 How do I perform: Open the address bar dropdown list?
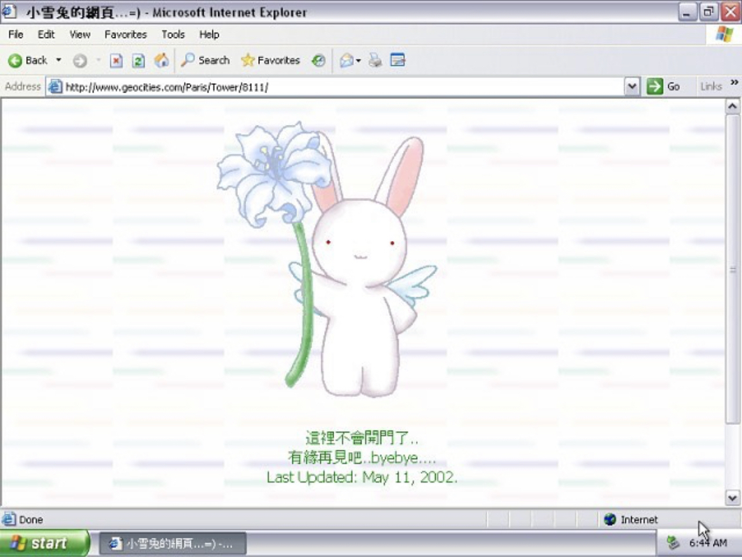click(x=632, y=87)
